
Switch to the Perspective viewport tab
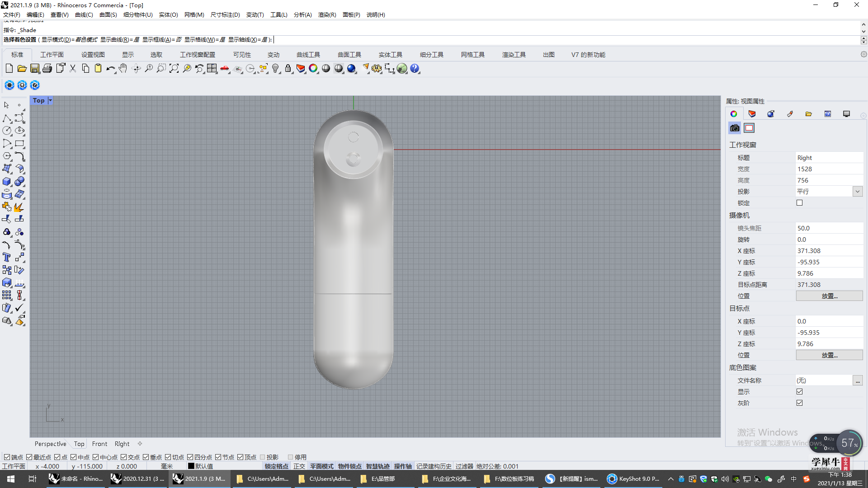click(x=51, y=444)
